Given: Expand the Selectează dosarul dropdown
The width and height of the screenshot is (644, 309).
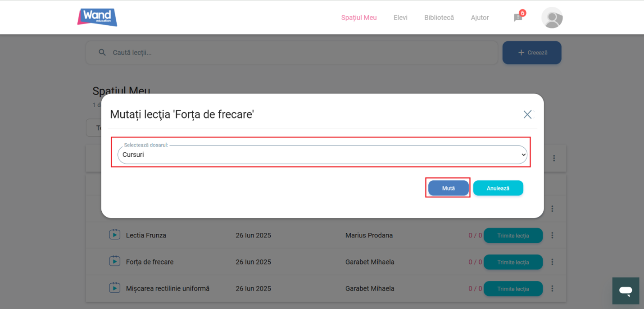Looking at the screenshot, I should pyautogui.click(x=322, y=155).
